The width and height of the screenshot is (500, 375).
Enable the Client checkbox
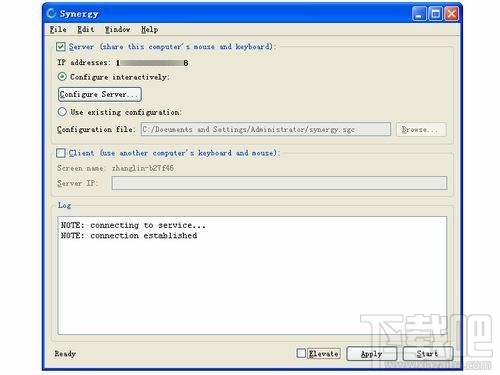click(61, 153)
